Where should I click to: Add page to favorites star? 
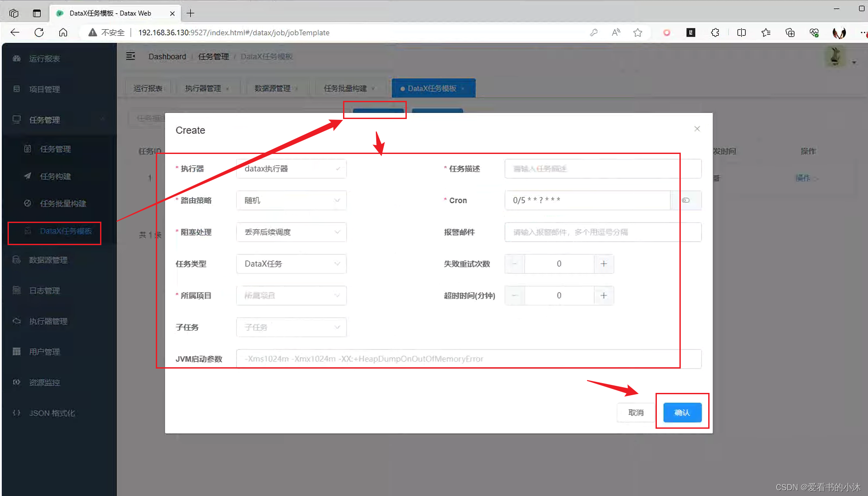pos(637,32)
